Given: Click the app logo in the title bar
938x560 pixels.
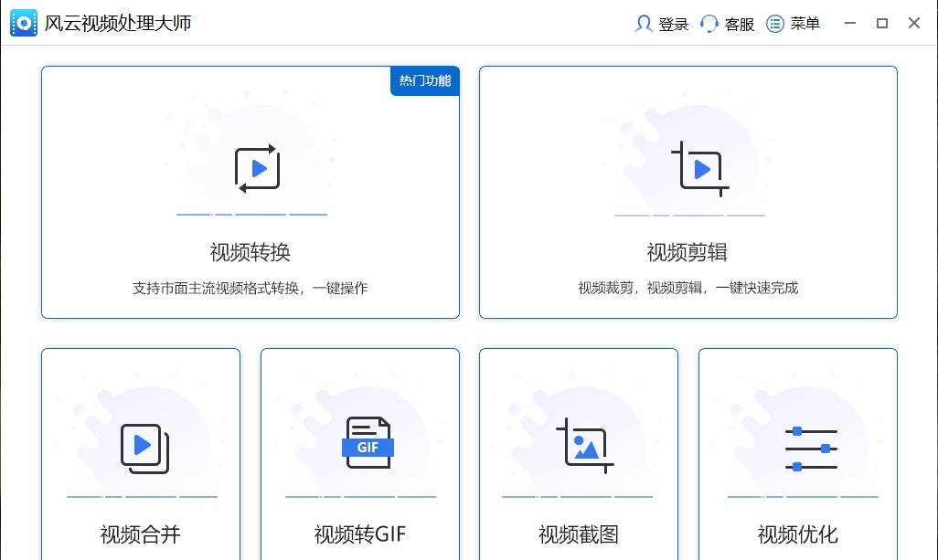Looking at the screenshot, I should point(24,22).
